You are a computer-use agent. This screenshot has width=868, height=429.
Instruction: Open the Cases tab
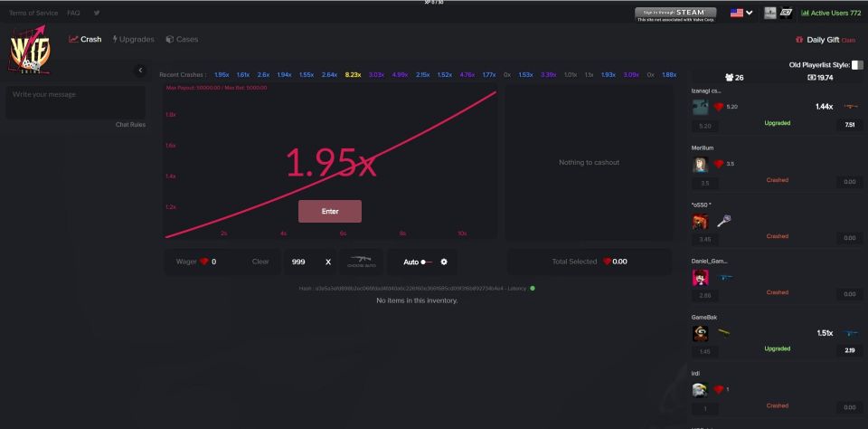[182, 40]
